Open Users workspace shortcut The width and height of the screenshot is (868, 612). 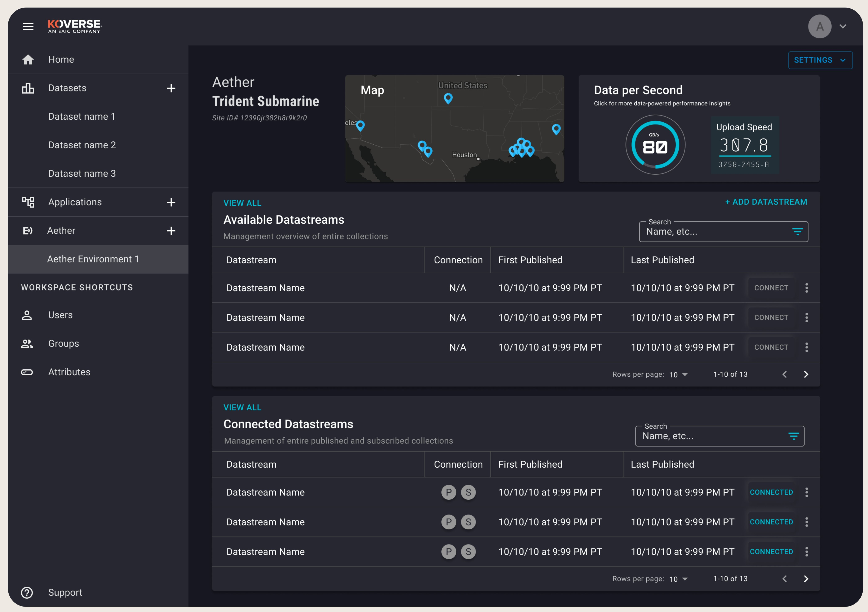point(61,315)
